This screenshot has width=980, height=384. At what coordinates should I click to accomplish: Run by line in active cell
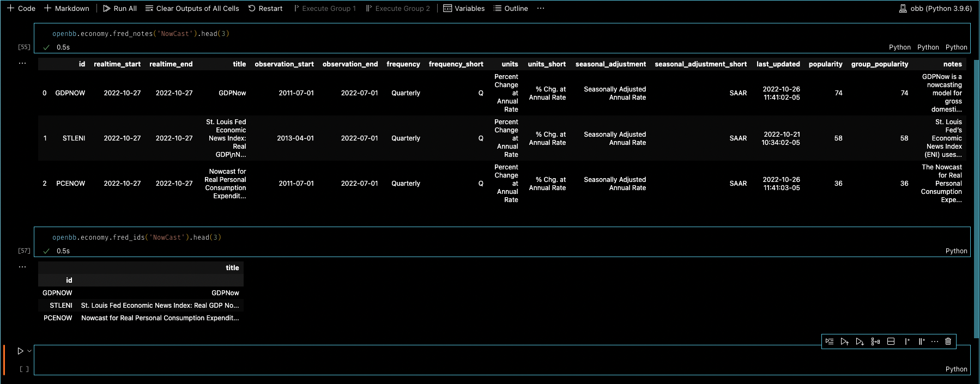coord(830,342)
